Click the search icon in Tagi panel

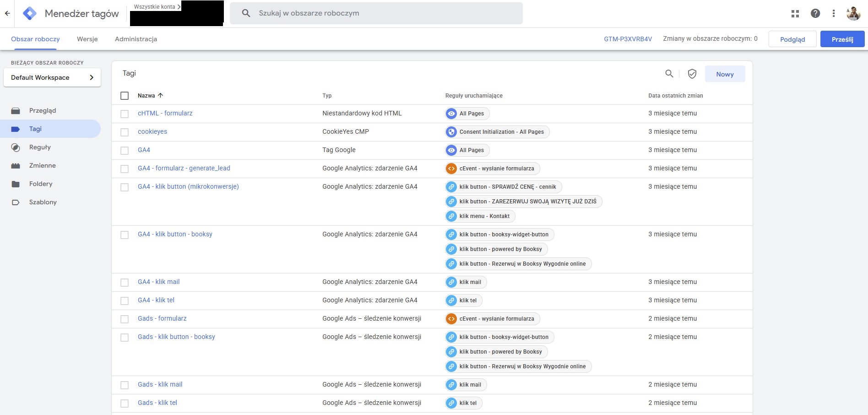pos(669,73)
